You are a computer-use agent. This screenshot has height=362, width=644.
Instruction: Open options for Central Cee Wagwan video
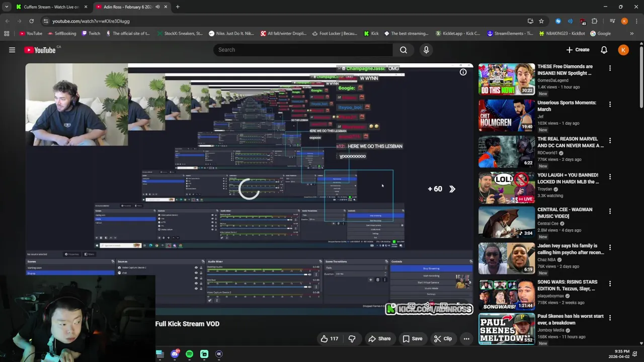610,212
